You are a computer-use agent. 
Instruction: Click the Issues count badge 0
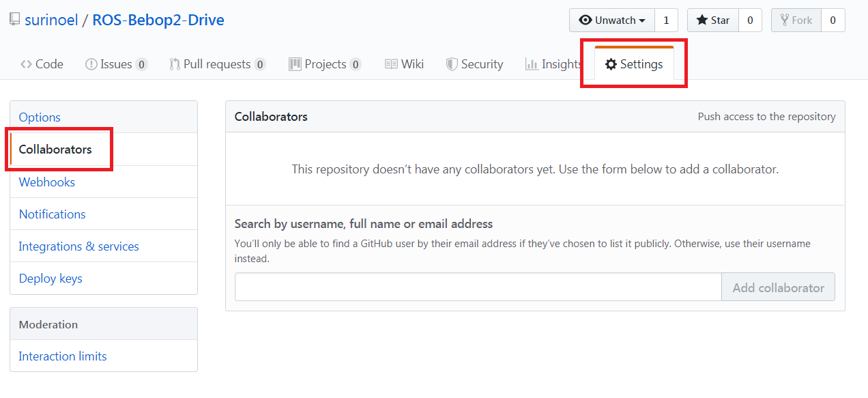pyautogui.click(x=141, y=65)
